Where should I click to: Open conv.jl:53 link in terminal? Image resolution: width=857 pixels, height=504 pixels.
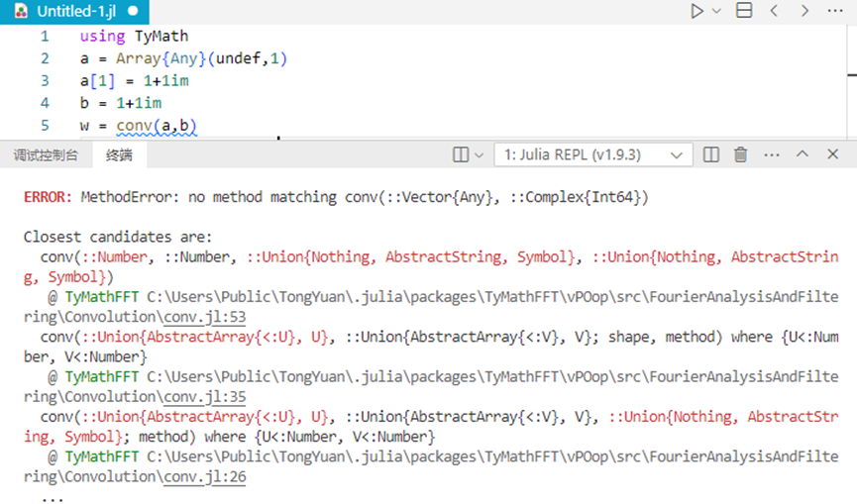[x=205, y=317]
